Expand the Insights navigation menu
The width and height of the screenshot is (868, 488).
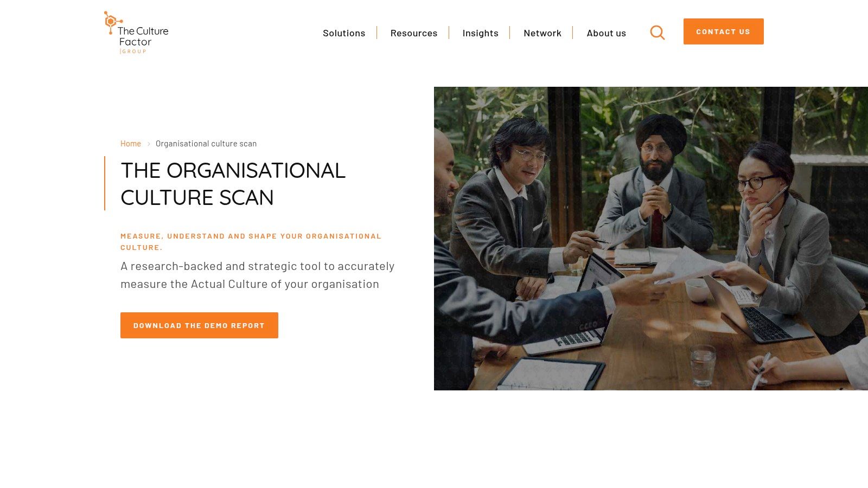click(x=481, y=33)
